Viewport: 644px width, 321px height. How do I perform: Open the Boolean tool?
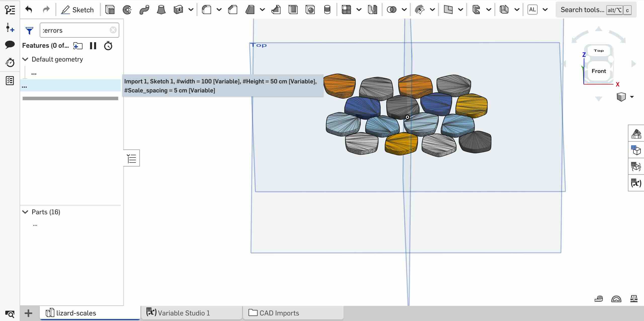pyautogui.click(x=391, y=10)
